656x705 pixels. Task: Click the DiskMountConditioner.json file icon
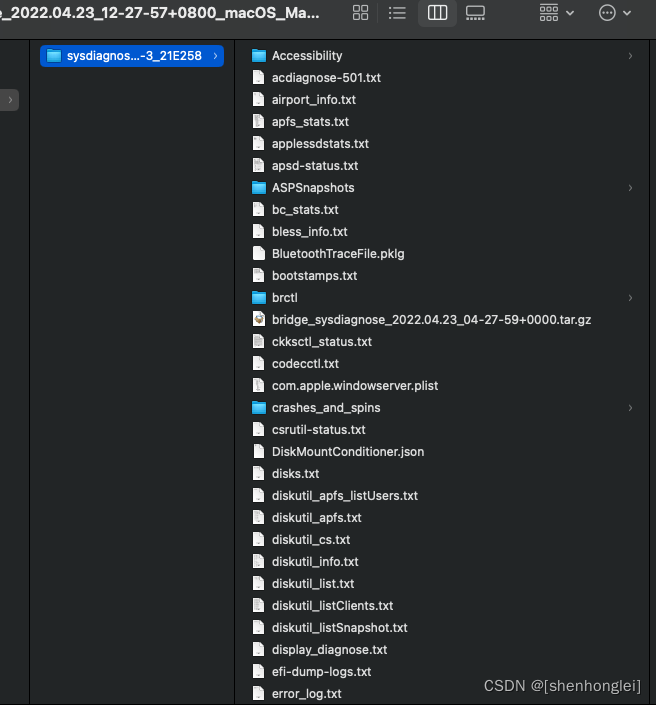tap(259, 452)
